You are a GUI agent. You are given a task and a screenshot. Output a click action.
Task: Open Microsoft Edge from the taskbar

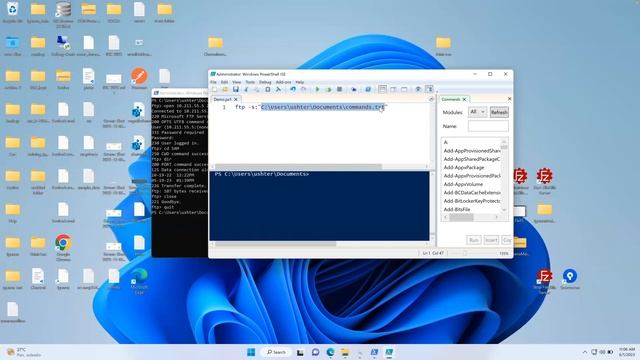coord(330,352)
